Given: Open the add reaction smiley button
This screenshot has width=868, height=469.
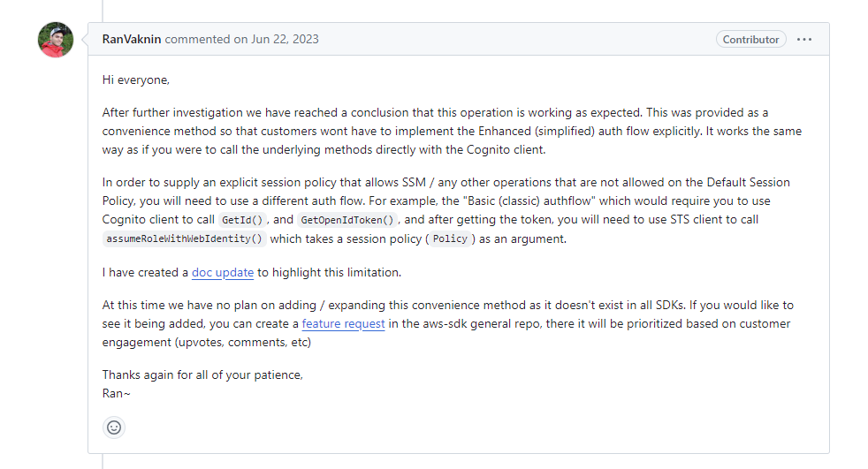Looking at the screenshot, I should [114, 427].
